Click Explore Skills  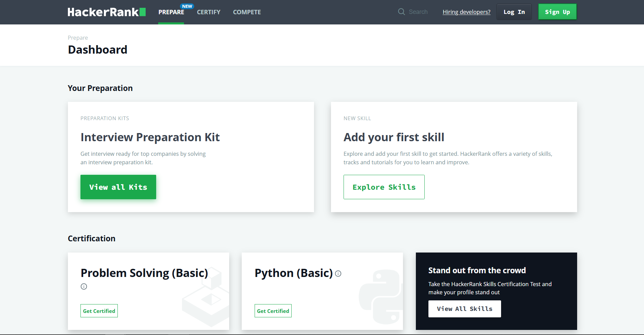(x=384, y=187)
